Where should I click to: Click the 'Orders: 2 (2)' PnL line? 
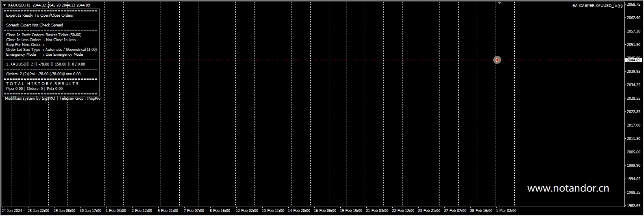pyautogui.click(x=43, y=74)
